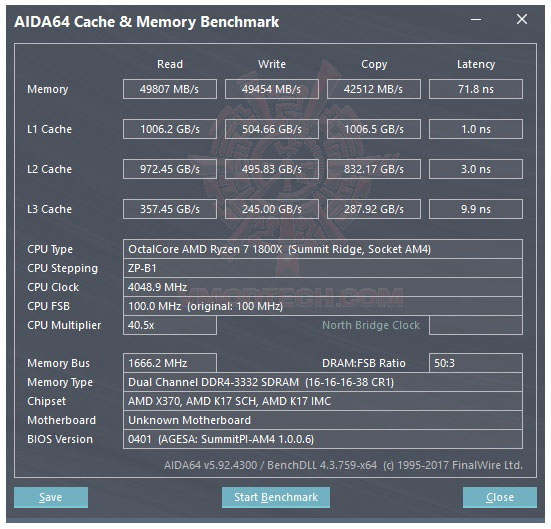Viewport: 551px width, 529px height.
Task: Click the Save button
Action: [51, 497]
